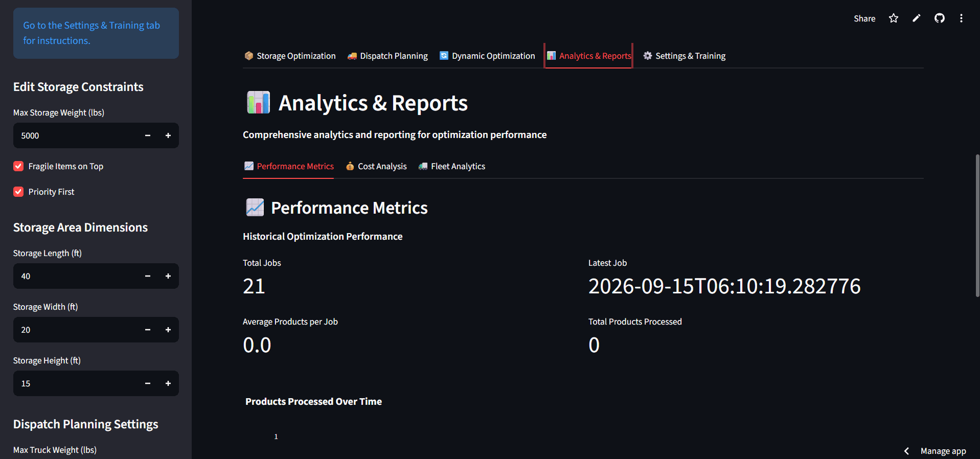Open the Dynamic Optimization tab
Viewport: 980px width, 459px height.
(487, 56)
